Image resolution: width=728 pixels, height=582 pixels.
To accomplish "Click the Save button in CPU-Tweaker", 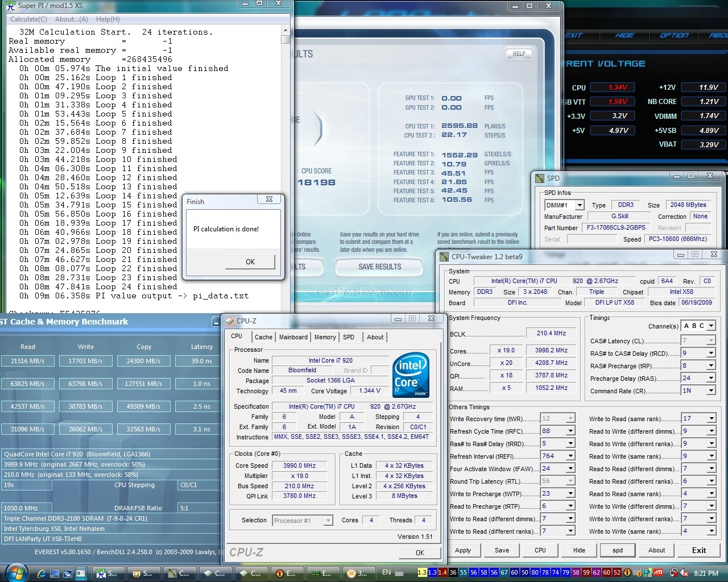I will [502, 550].
